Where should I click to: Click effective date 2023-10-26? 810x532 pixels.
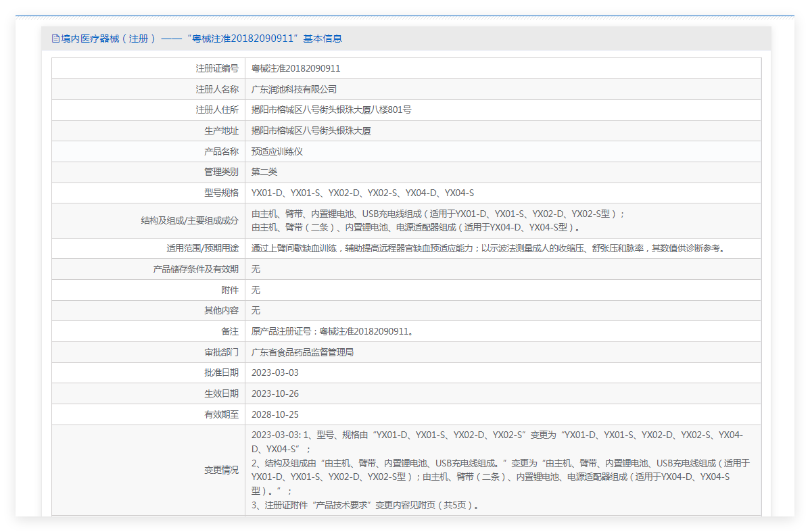(275, 393)
